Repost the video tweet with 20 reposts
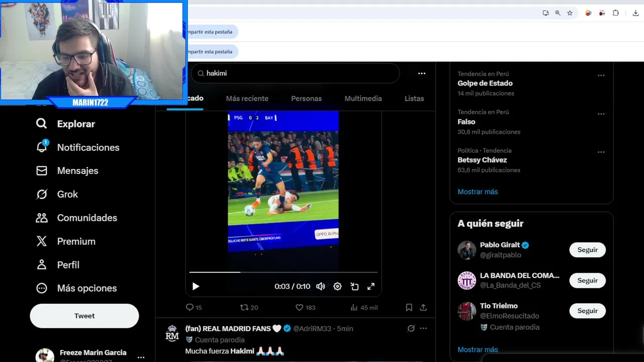 tap(249, 307)
